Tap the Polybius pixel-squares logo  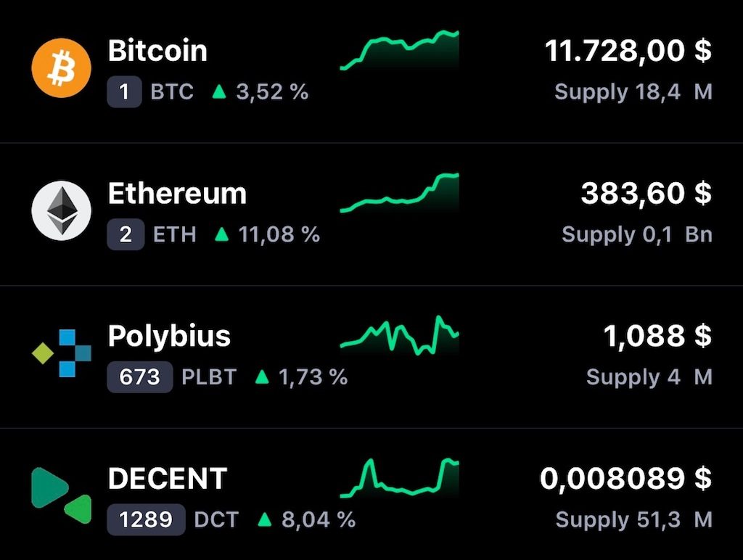tap(61, 353)
